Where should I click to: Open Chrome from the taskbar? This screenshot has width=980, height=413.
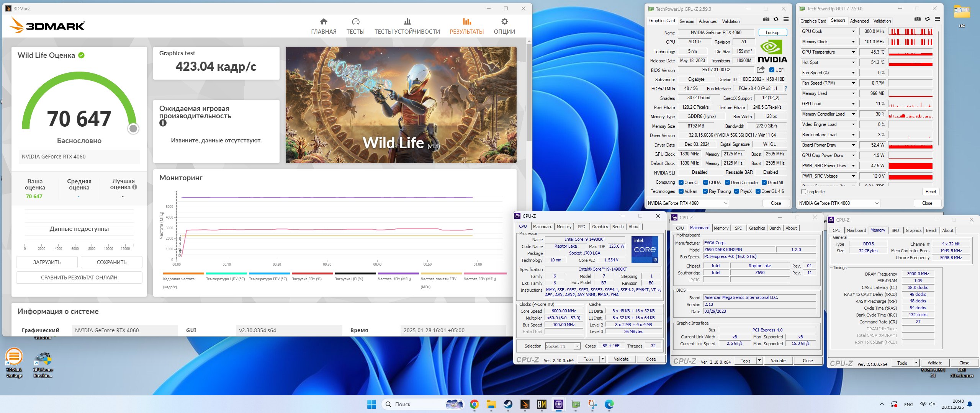(x=474, y=404)
